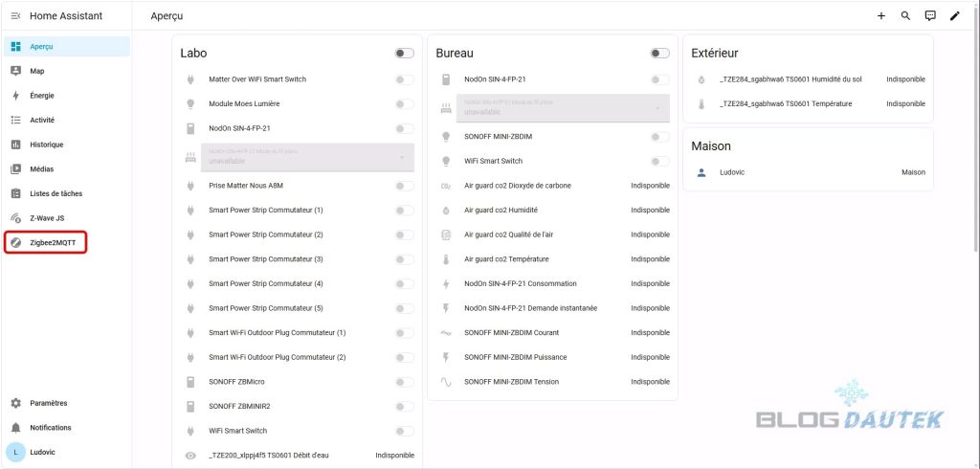Toggle Smart Power Strip Commutateur (1)
The height and width of the screenshot is (469, 980).
[x=405, y=211]
